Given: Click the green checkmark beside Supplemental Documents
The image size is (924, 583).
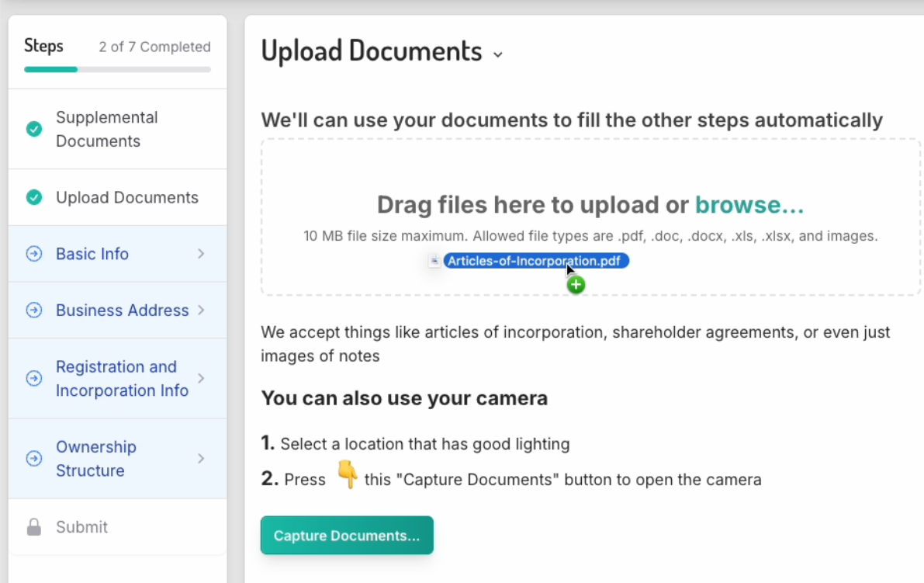Looking at the screenshot, I should click(34, 129).
